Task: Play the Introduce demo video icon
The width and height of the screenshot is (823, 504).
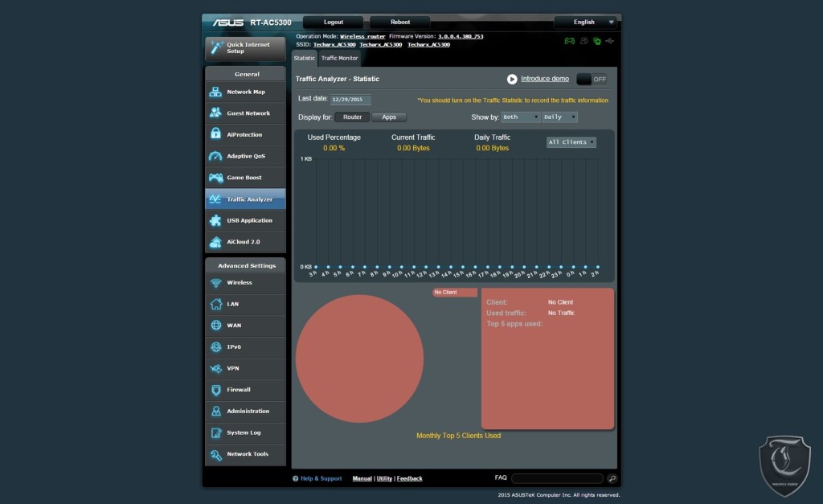Action: pyautogui.click(x=512, y=79)
